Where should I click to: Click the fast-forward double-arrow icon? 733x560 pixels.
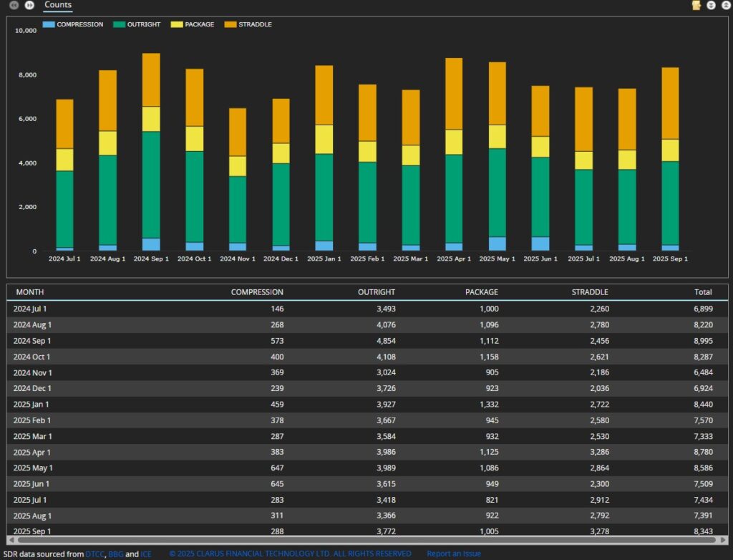29,5
